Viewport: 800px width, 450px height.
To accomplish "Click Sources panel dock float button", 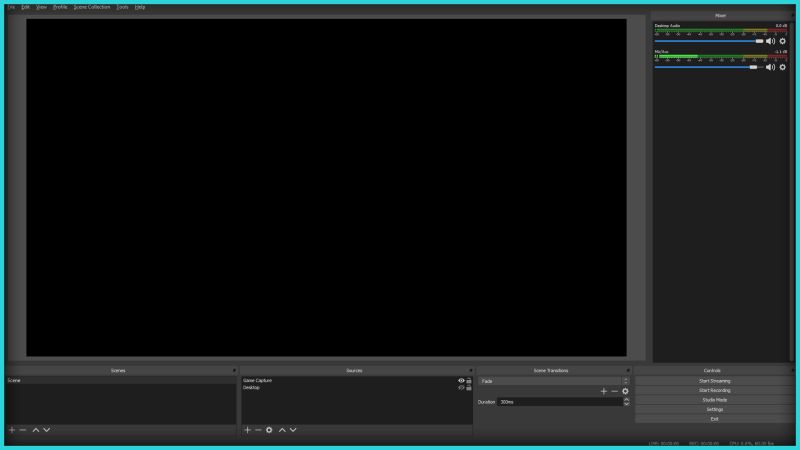I will click(x=470, y=371).
